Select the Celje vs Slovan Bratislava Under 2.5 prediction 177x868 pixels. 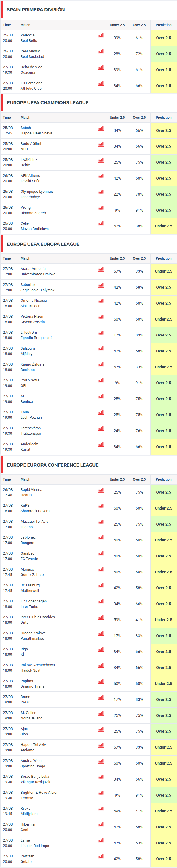click(164, 226)
